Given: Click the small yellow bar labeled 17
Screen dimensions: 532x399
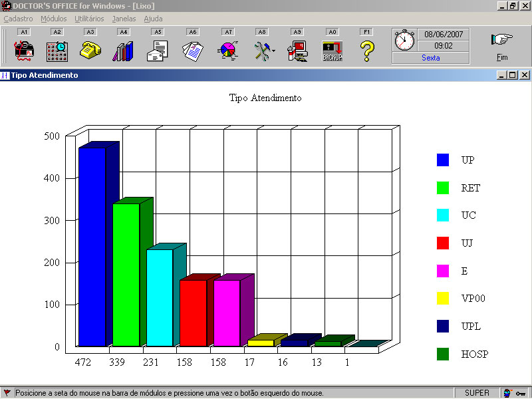Looking at the screenshot, I should (x=261, y=342).
